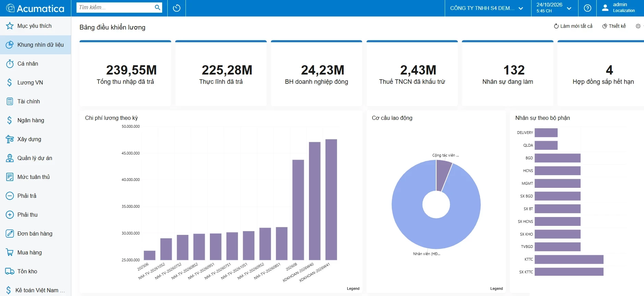Click the 202608 bar in payroll chart
This screenshot has height=296, width=644.
pos(298,210)
